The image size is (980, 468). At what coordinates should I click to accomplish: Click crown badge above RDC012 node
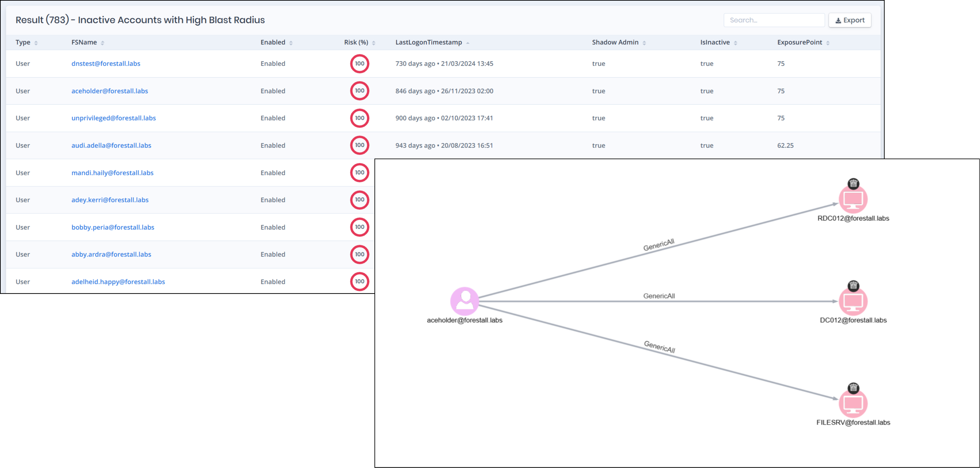pyautogui.click(x=853, y=184)
